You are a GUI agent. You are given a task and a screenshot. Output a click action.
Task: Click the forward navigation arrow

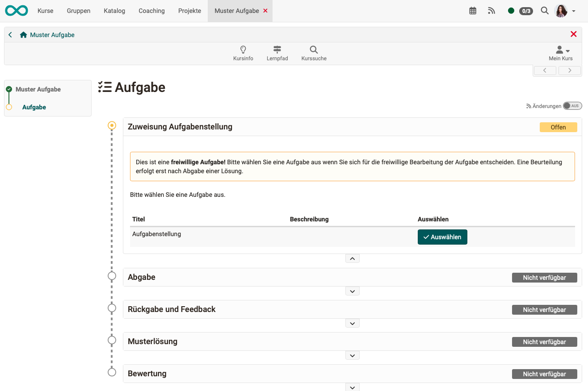pos(569,70)
